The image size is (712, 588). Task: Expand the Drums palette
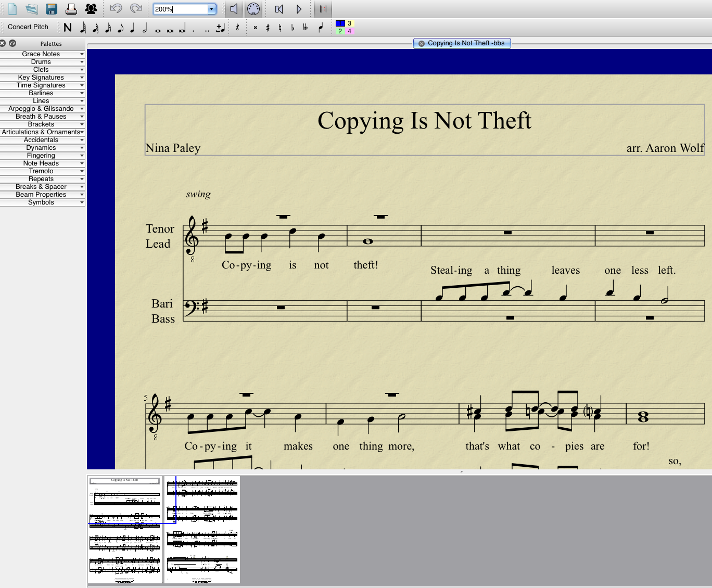[42, 62]
